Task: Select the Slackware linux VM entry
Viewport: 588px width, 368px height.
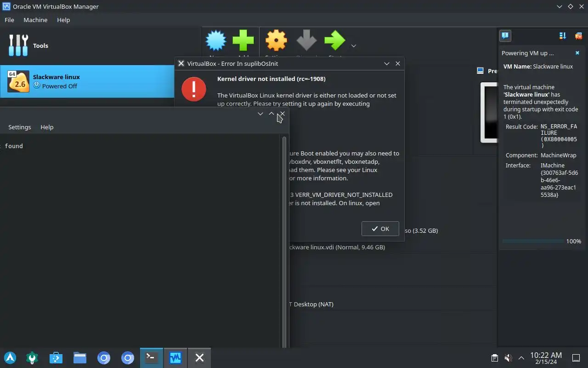Action: [87, 81]
